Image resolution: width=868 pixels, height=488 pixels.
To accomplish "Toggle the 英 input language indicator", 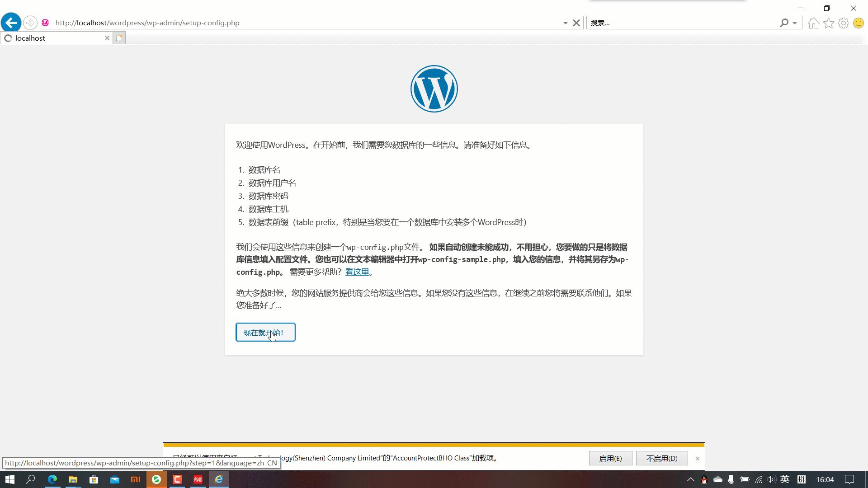I will click(x=785, y=479).
